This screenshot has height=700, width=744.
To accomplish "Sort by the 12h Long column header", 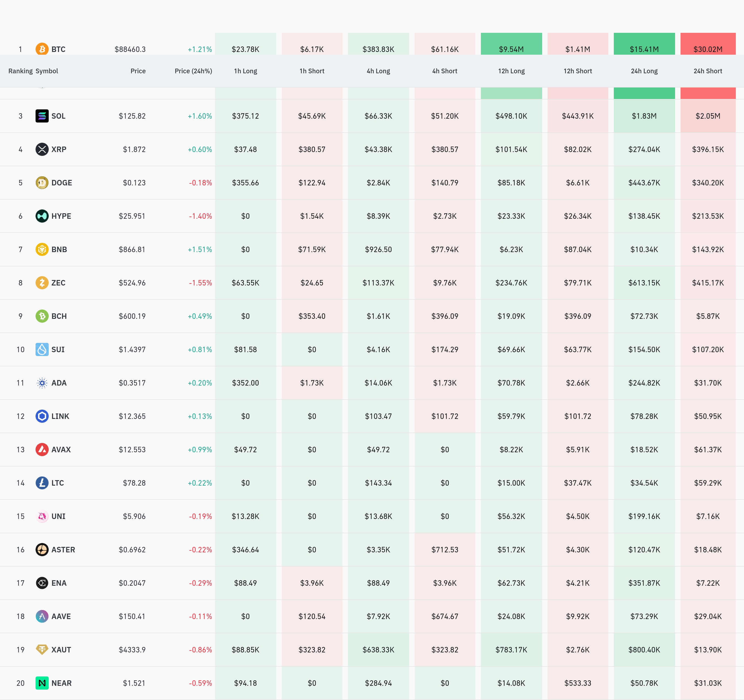I will [x=511, y=71].
